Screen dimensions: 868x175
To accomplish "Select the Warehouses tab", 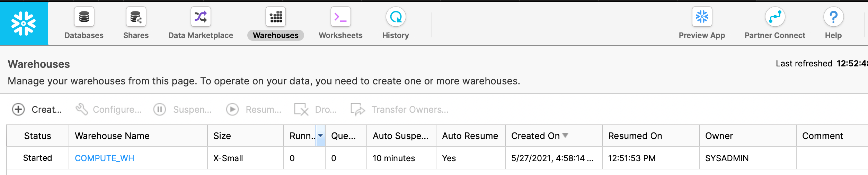I will click(276, 35).
